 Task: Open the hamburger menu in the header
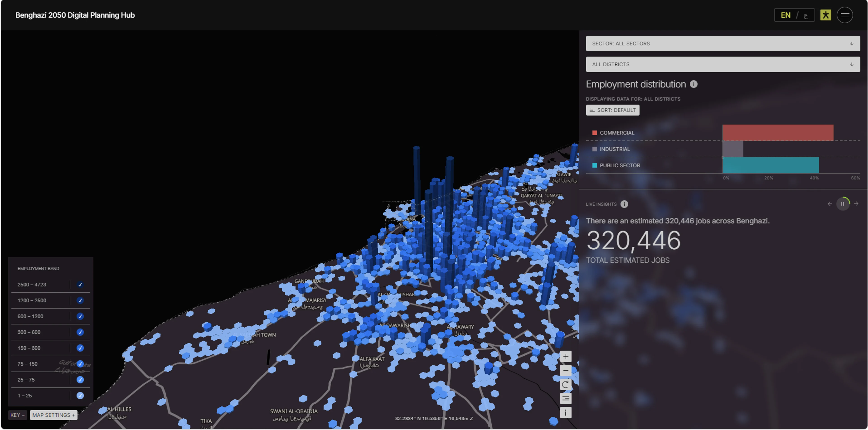[x=844, y=15]
